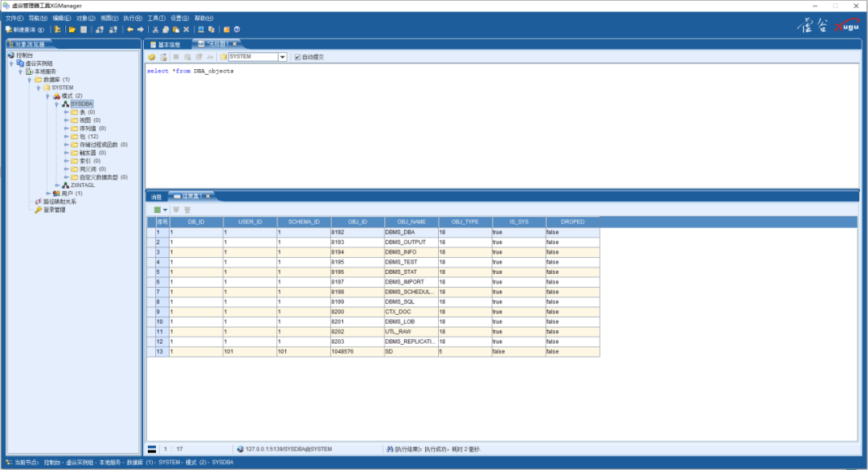
Task: Click the delete X icon in main toolbar
Action: click(x=186, y=30)
